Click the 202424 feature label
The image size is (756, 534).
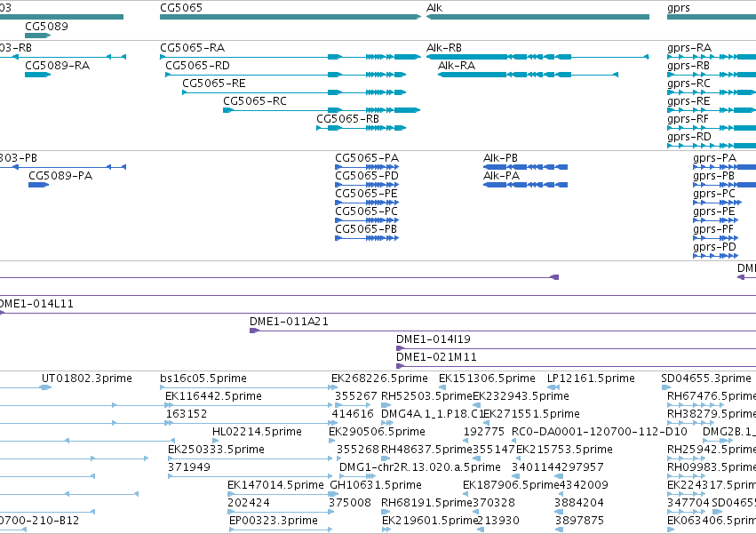pos(249,504)
